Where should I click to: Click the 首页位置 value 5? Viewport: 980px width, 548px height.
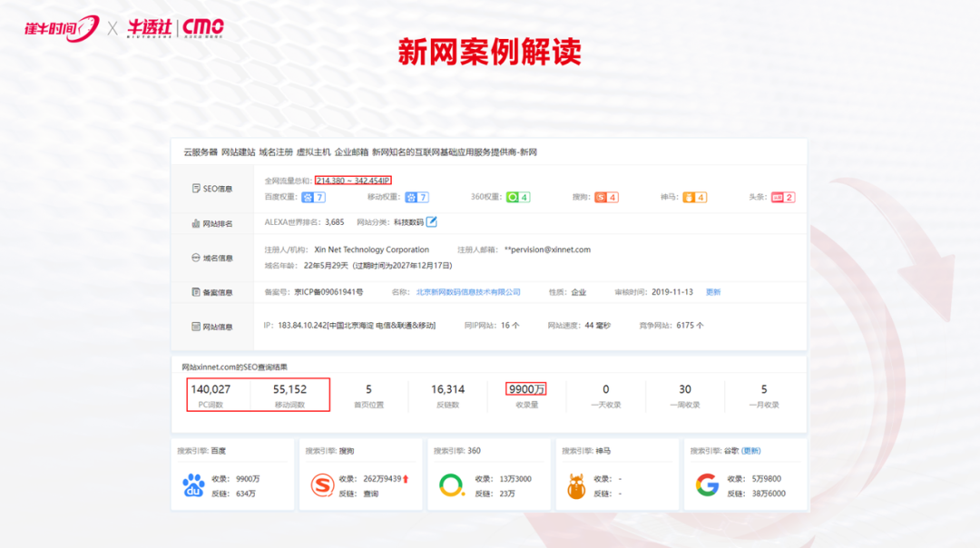tap(368, 389)
